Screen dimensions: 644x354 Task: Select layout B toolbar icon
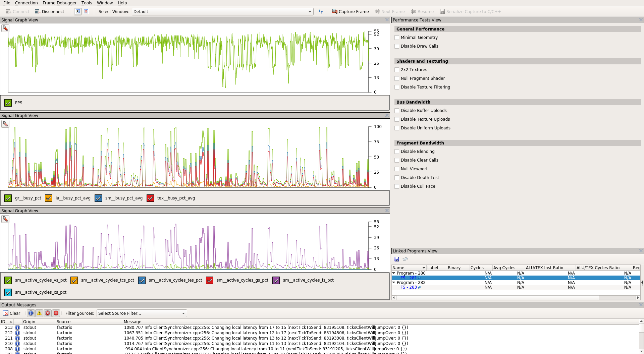[x=86, y=11]
